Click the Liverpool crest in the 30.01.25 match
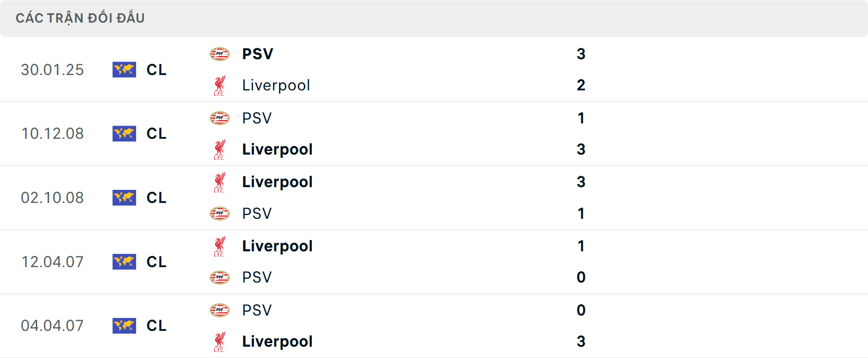Screen dimensions: 868x358 click(x=220, y=85)
